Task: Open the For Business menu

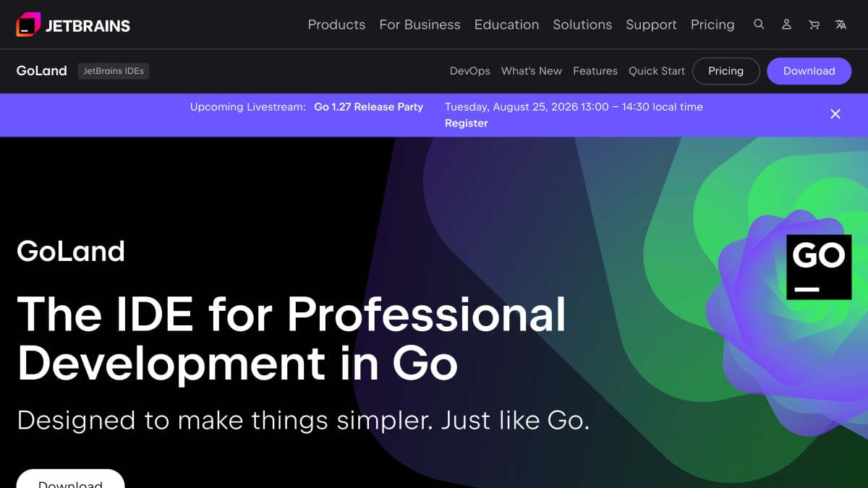Action: click(x=420, y=25)
